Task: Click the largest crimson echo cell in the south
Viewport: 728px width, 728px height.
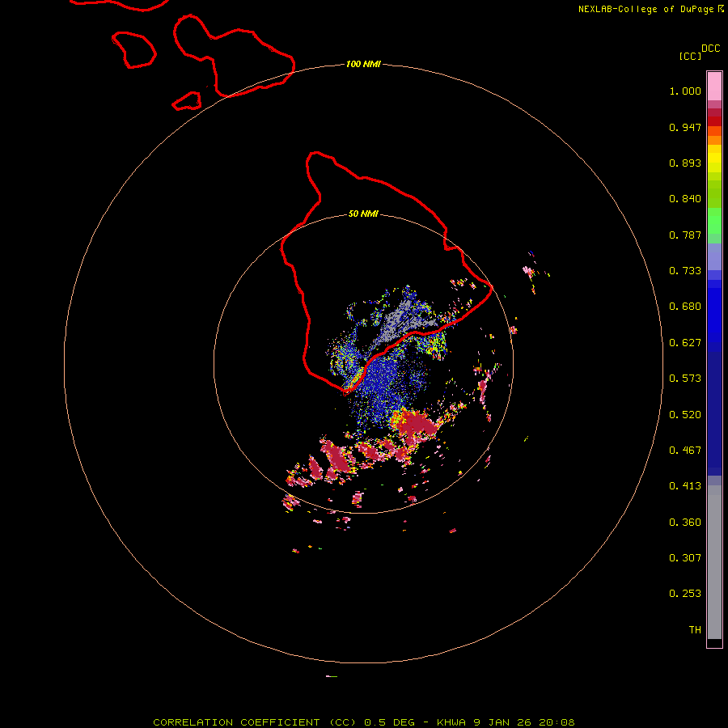Action: (418, 425)
